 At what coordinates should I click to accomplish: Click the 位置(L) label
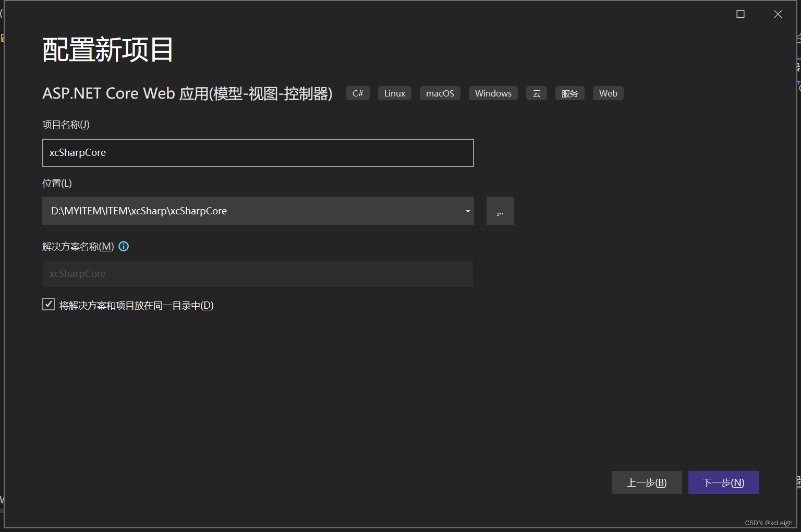(57, 183)
